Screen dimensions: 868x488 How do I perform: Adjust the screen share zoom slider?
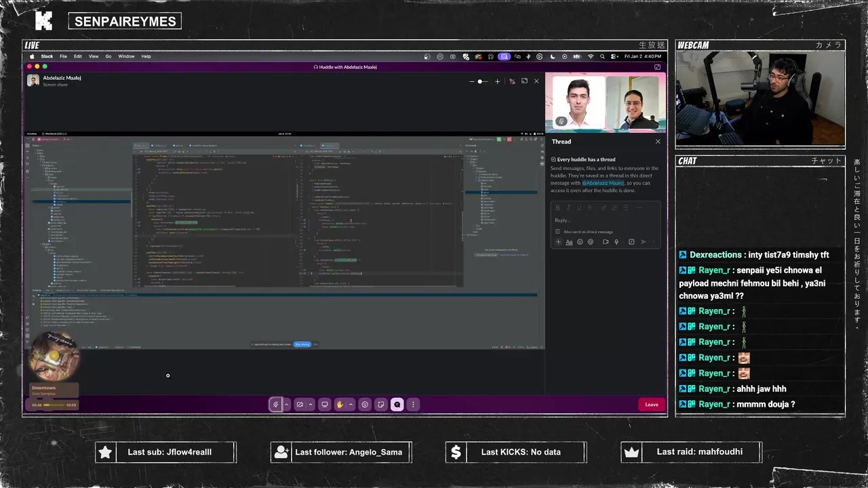(x=481, y=81)
